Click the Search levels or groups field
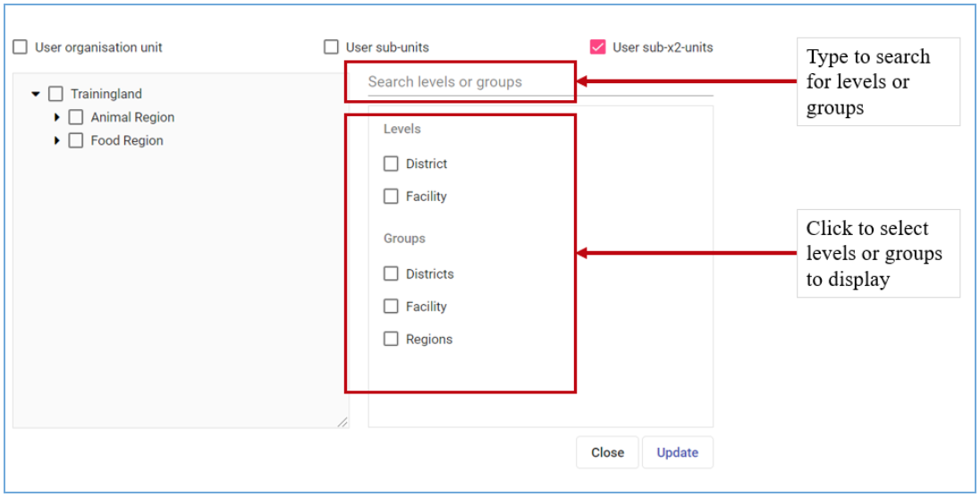 coord(540,82)
